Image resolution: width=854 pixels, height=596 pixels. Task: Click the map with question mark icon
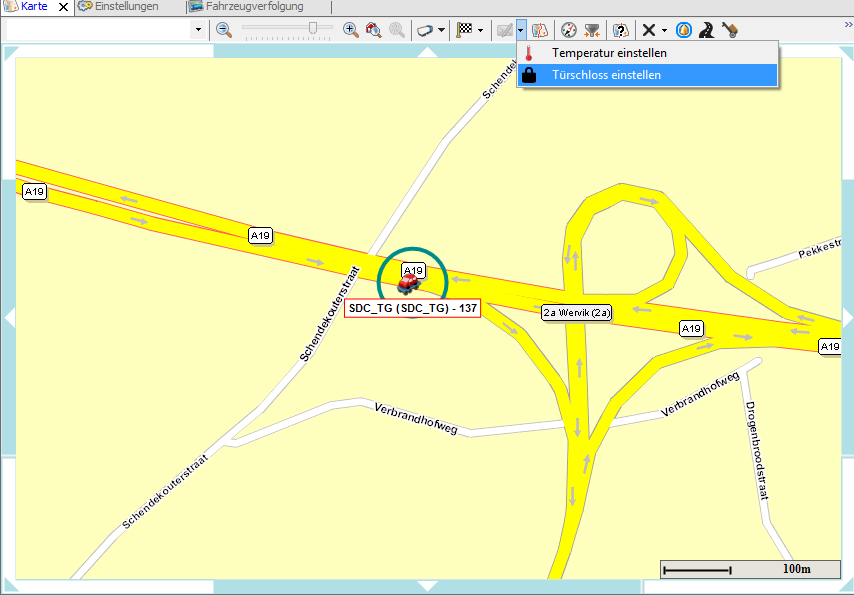pyautogui.click(x=621, y=30)
